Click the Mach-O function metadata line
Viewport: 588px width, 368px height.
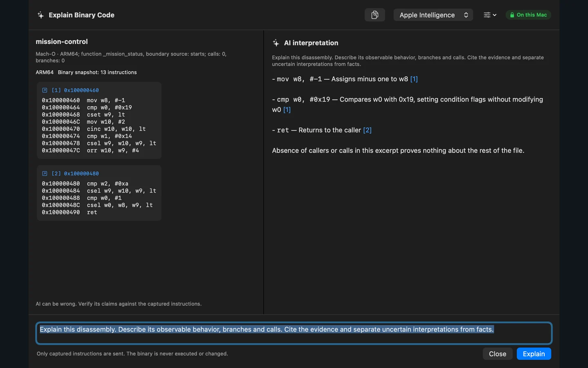pyautogui.click(x=131, y=57)
